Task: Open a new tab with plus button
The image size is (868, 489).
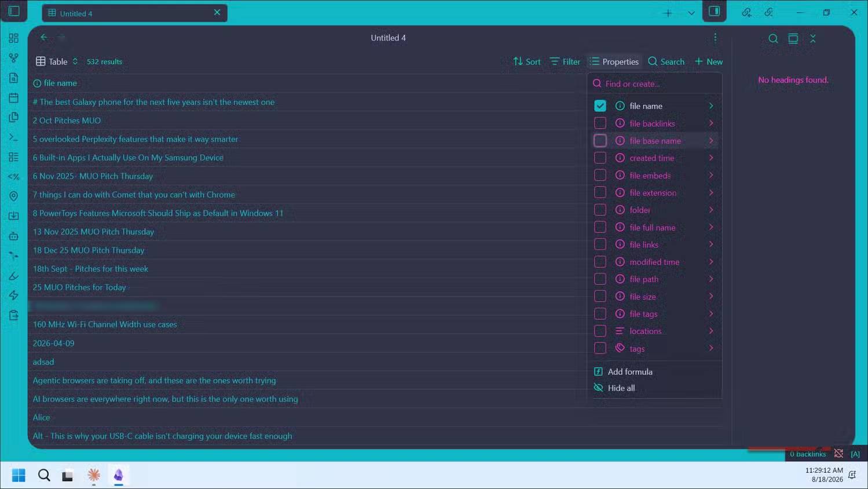Action: click(x=668, y=13)
